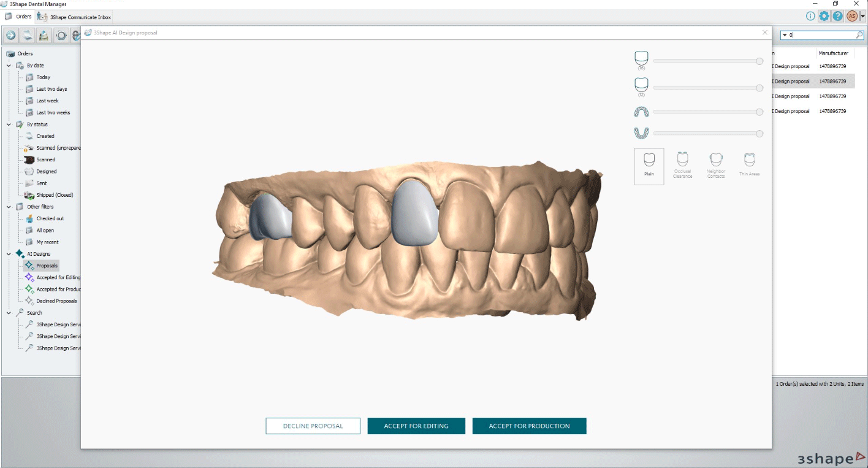
Task: Collapse the AI Designs tree node
Action: (x=9, y=254)
